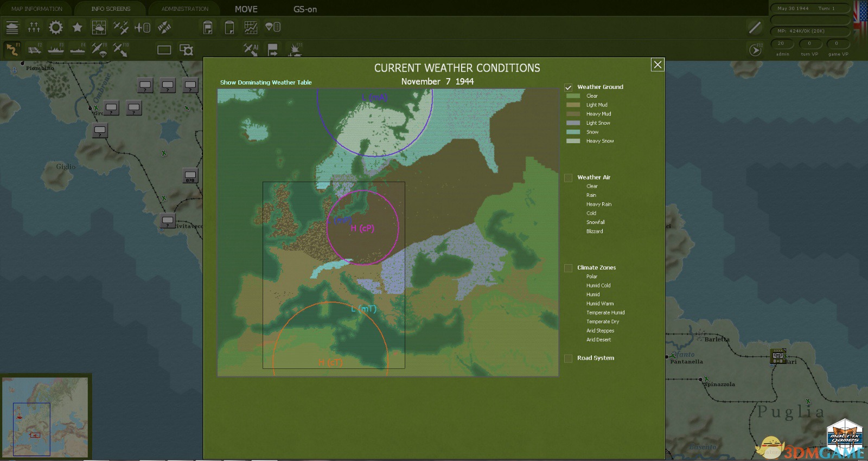This screenshot has width=868, height=461.
Task: Click the Heavy Mud legend color swatch
Action: 573,114
